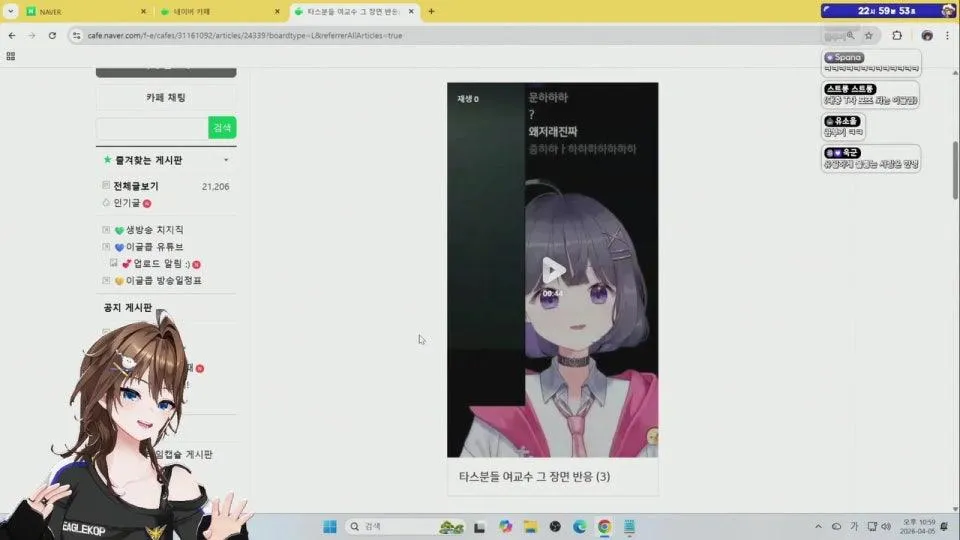Click board icon next to 이글콥 방송일정표
Viewport: 960px width, 540px height.
pyautogui.click(x=106, y=280)
